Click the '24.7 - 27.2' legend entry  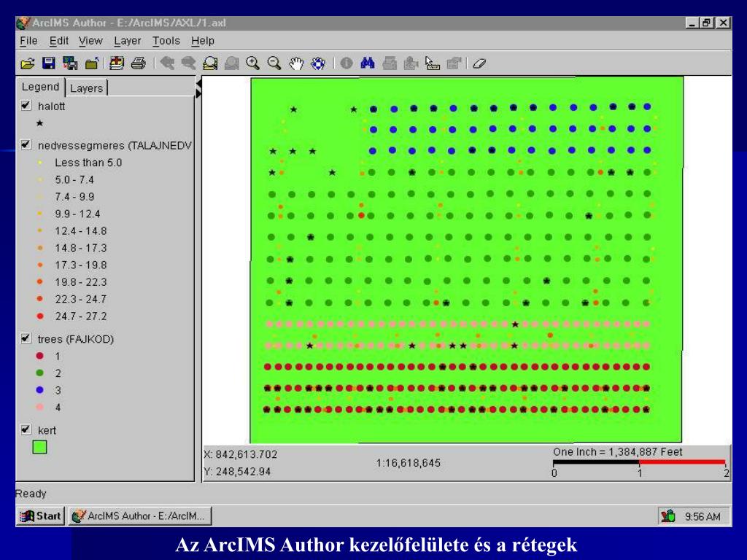[80, 316]
